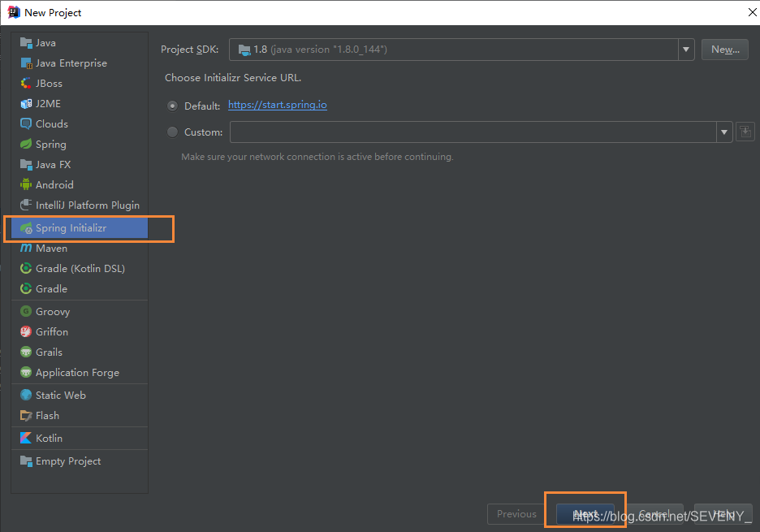Select the 'IntelliJ Platform Plugin' label
Image resolution: width=760 pixels, height=532 pixels.
point(88,205)
